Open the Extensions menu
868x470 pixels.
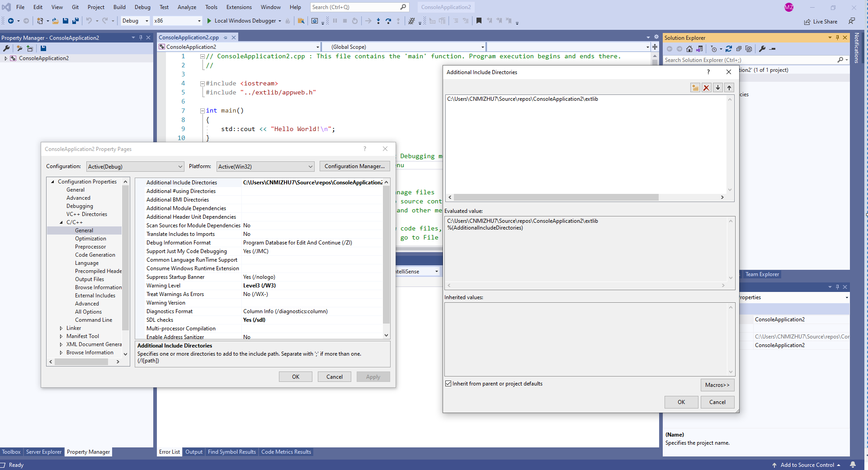pyautogui.click(x=239, y=7)
